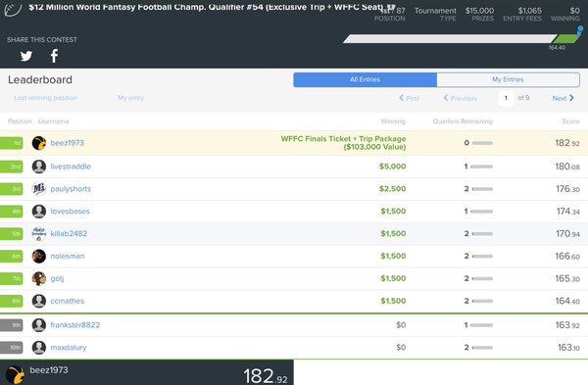Open gotj username link
Screen dimensions: 588x385
tap(57, 278)
